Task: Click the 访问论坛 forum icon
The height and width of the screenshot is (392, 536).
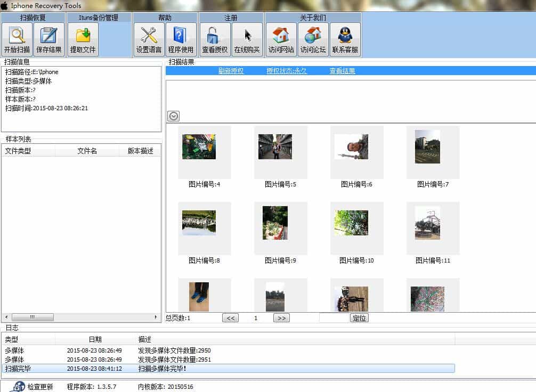Action: [x=313, y=39]
